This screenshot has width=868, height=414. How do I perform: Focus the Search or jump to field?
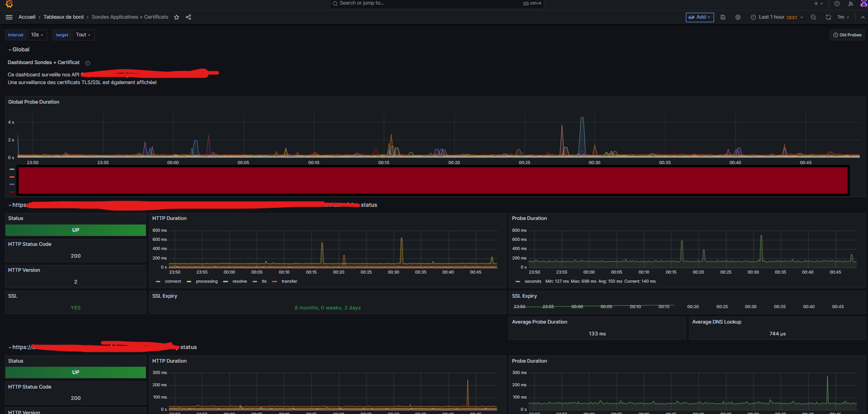[436, 4]
